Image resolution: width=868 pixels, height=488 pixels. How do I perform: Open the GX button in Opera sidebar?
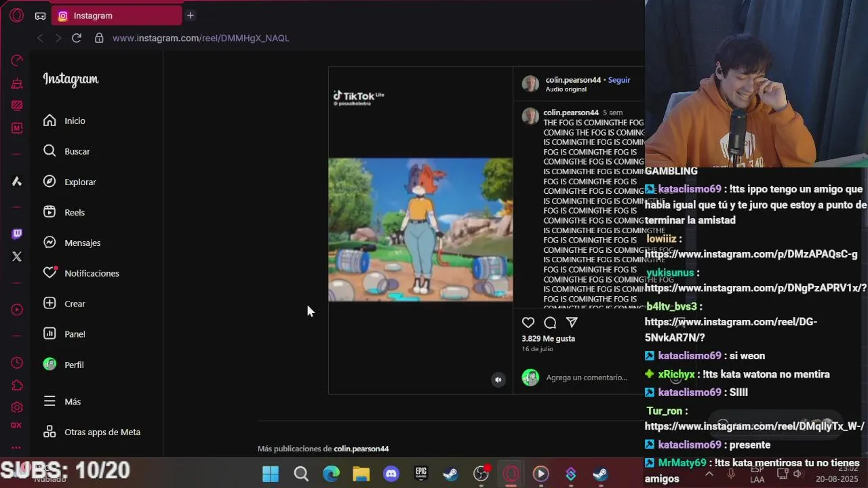[17, 426]
